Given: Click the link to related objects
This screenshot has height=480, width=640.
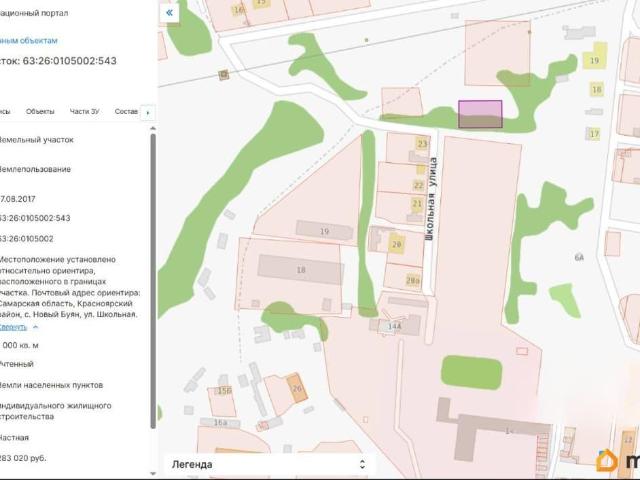Looking at the screenshot, I should coord(29,40).
